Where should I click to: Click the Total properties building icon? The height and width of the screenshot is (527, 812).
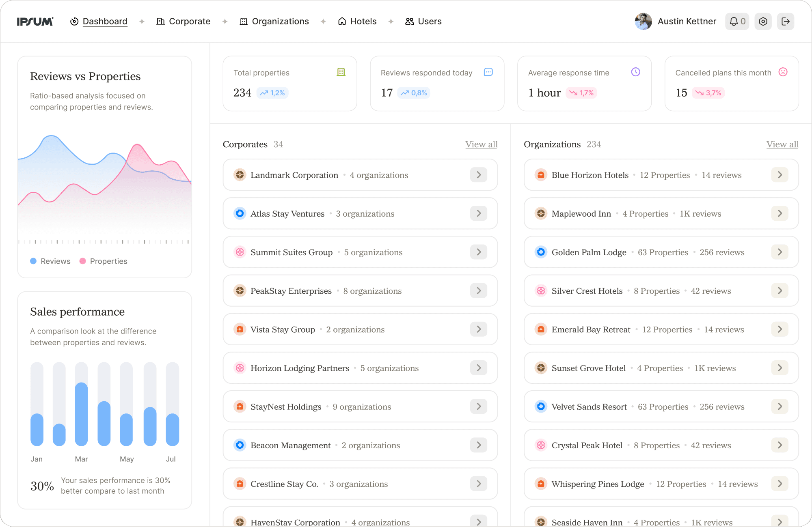341,72
